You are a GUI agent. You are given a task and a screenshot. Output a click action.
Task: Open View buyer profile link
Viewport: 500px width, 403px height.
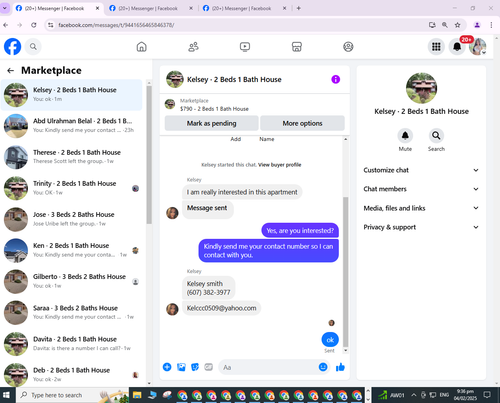[279, 165]
